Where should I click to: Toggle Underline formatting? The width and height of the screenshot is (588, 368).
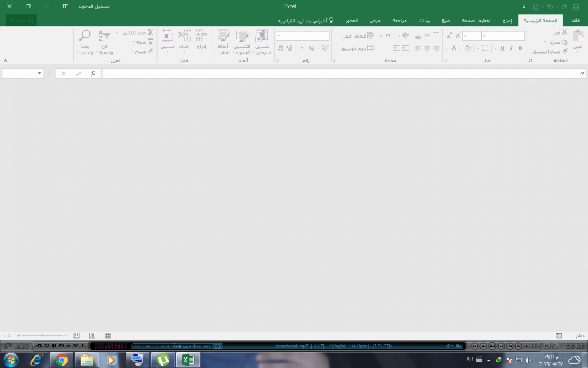click(x=502, y=48)
